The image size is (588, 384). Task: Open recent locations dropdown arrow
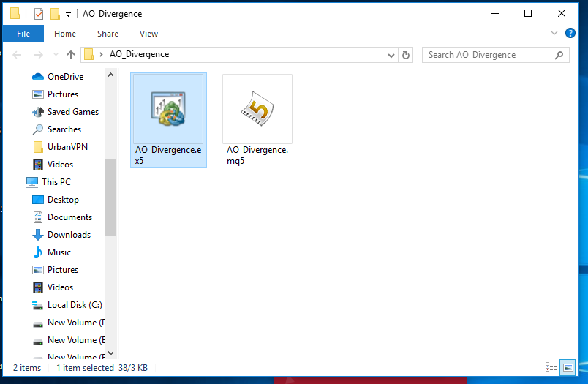click(56, 55)
